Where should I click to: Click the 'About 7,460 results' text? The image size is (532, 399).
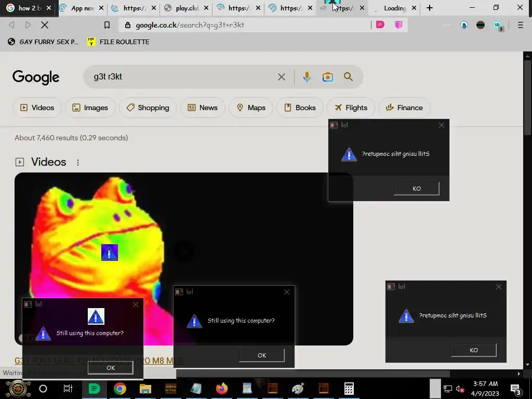(x=71, y=138)
